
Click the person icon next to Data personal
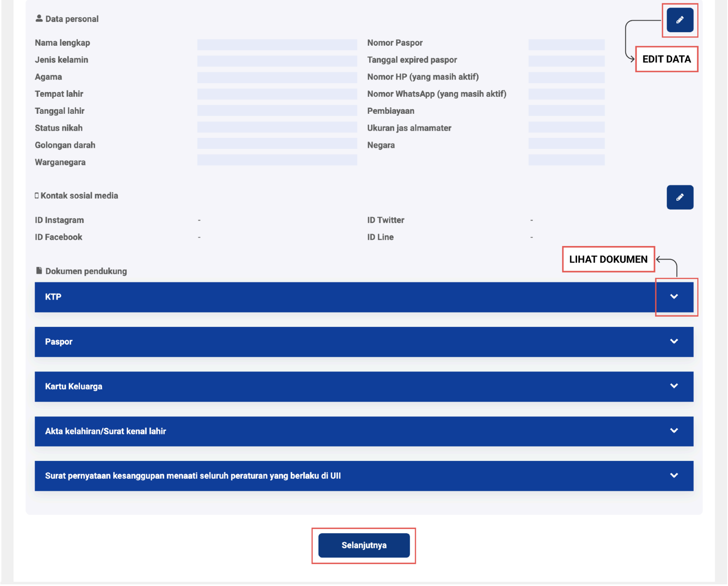39,18
